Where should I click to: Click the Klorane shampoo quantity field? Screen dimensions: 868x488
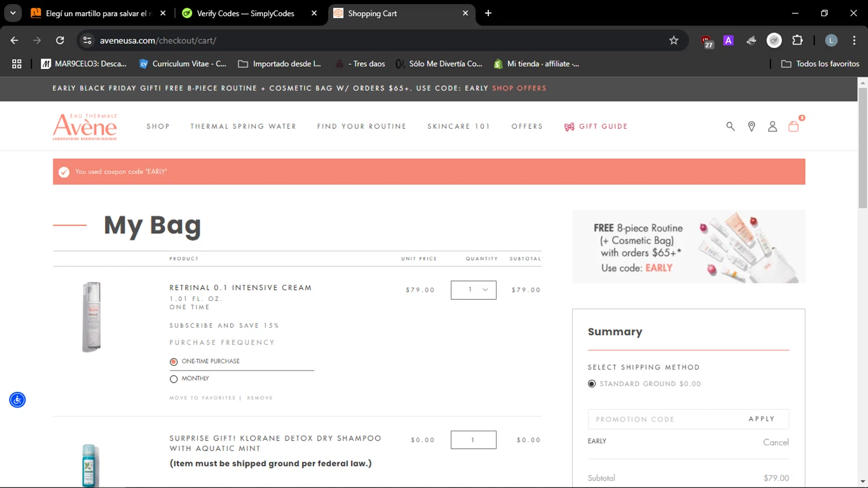point(473,440)
